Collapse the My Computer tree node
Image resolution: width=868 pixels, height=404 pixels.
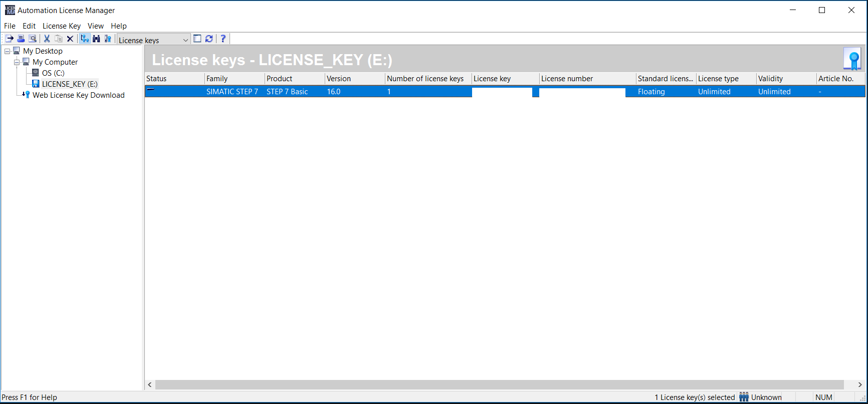tap(17, 62)
